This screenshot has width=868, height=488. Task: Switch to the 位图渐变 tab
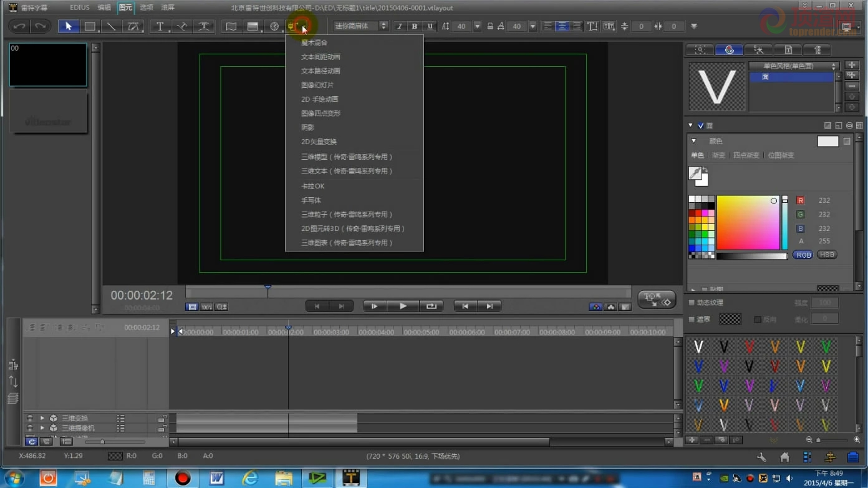(781, 155)
